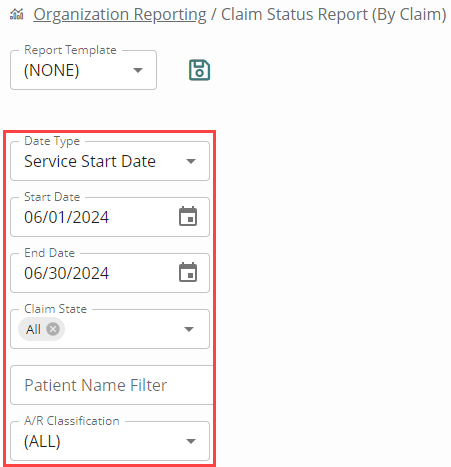Image resolution: width=451 pixels, height=467 pixels.
Task: Focus the Patient Name Filter field
Action: [112, 385]
